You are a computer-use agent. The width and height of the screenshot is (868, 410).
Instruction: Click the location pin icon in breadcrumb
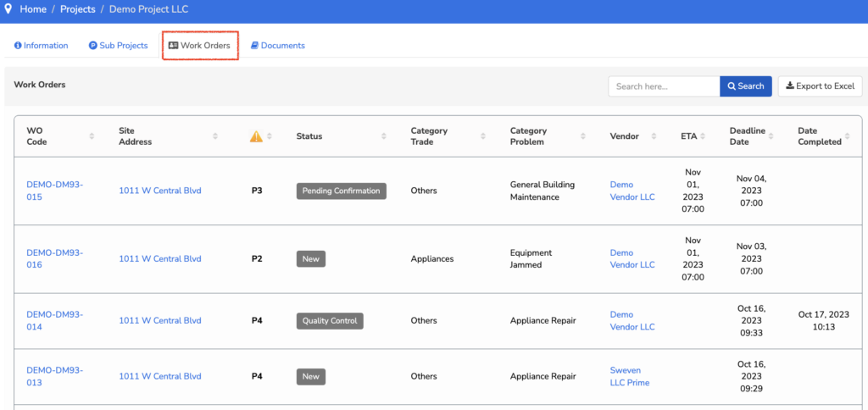(8, 9)
